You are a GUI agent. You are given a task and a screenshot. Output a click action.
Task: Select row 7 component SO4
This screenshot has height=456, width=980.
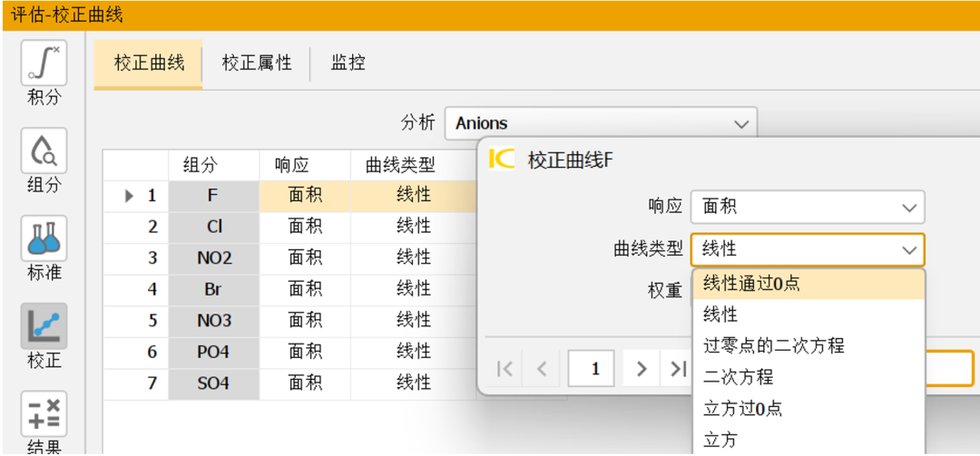pyautogui.click(x=214, y=384)
